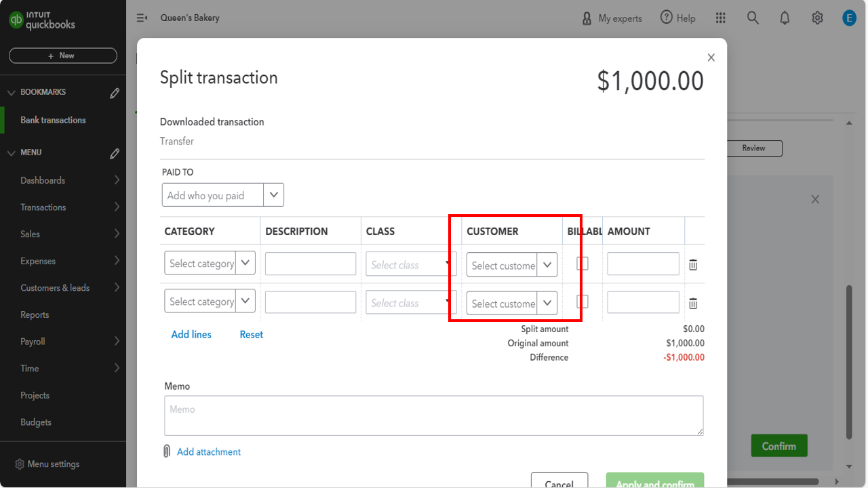This screenshot has height=488, width=868.
Task: Click into the Memo text area
Action: [x=433, y=415]
